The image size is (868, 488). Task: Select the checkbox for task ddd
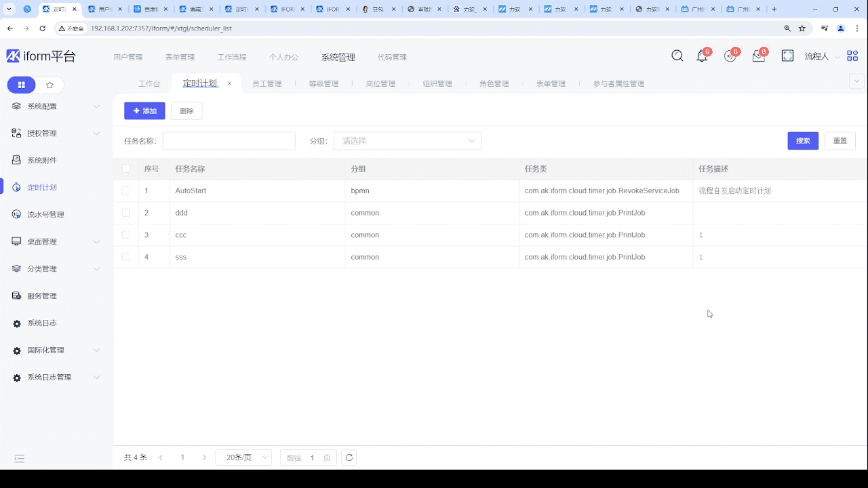[125, 213]
